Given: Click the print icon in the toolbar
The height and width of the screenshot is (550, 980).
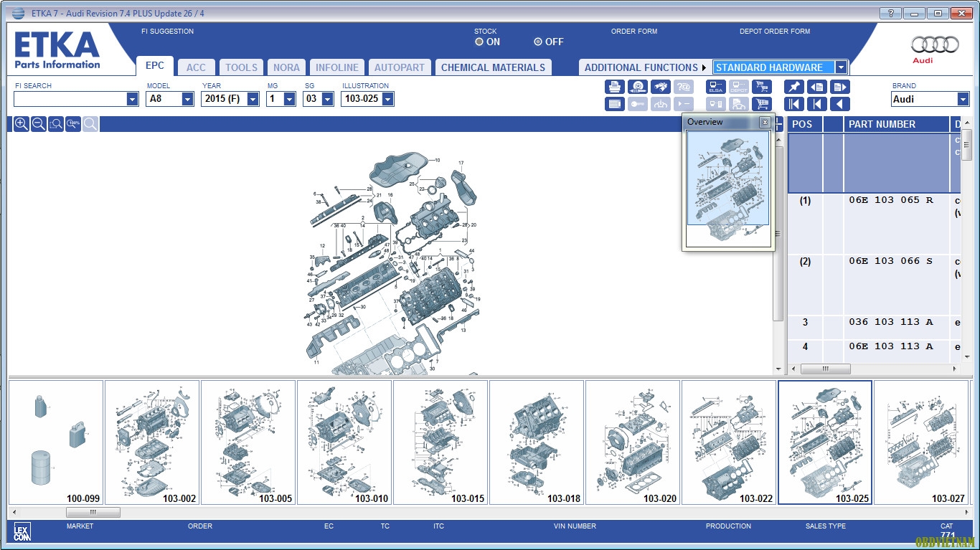Looking at the screenshot, I should point(614,87).
